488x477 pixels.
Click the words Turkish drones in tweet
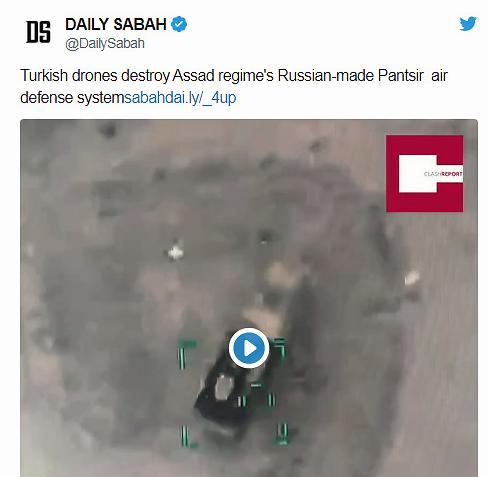tap(69, 75)
